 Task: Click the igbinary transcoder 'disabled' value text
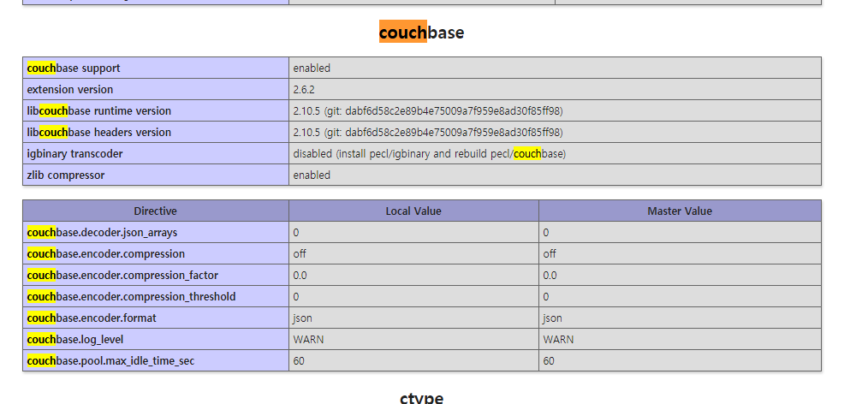click(430, 154)
